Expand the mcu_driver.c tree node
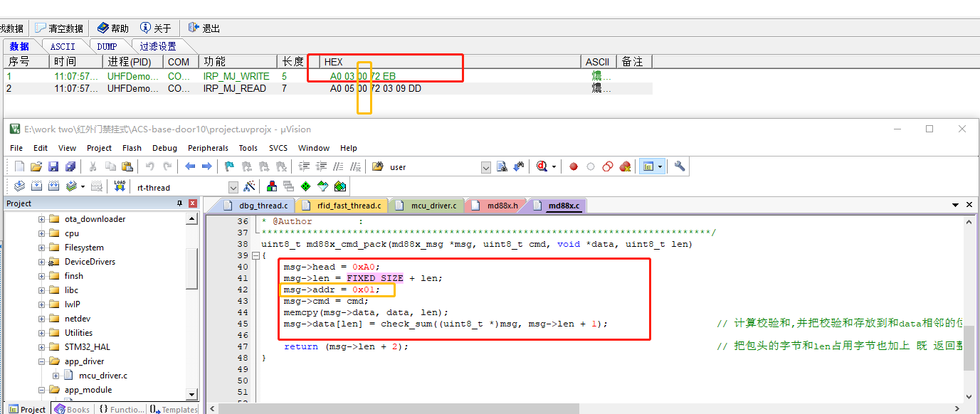This screenshot has width=980, height=414. (56, 376)
